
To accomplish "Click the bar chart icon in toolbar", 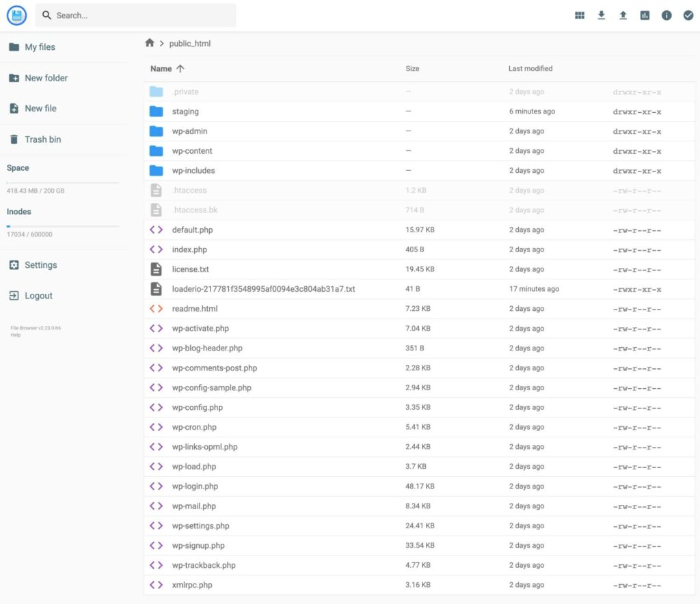I will click(645, 15).
